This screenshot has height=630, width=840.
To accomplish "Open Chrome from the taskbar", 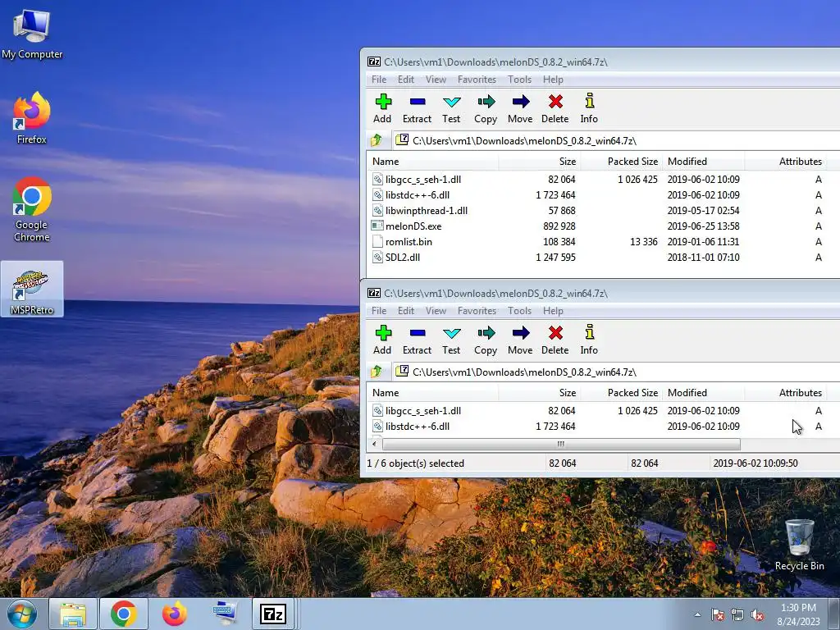I will (124, 614).
